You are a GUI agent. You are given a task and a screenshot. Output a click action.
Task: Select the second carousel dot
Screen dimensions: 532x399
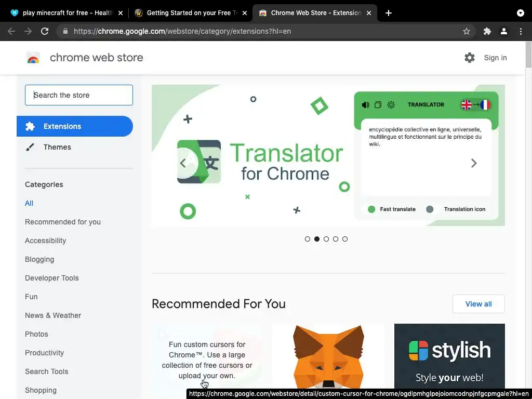point(317,239)
